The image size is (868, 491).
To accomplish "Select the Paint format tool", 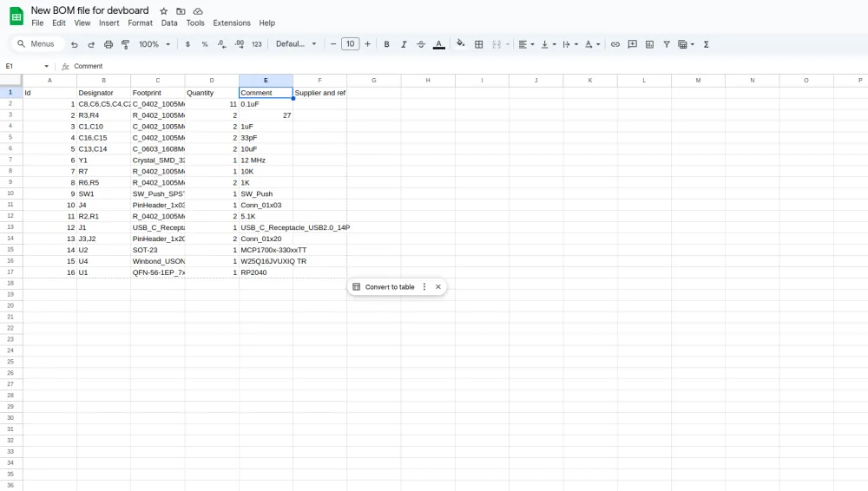I will [x=126, y=44].
